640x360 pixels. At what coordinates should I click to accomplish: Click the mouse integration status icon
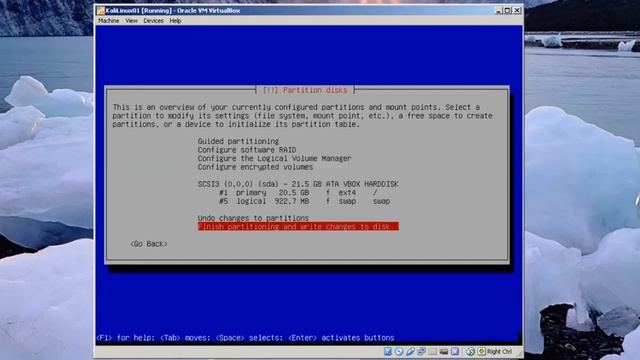(x=470, y=351)
